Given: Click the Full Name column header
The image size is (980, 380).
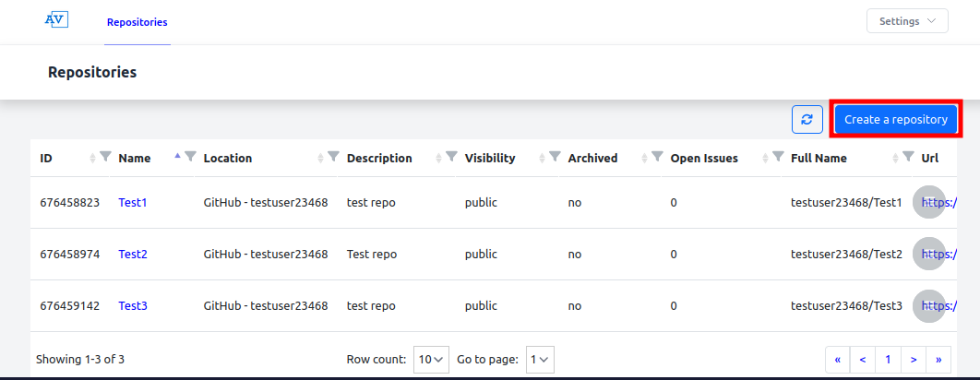Looking at the screenshot, I should pos(819,158).
